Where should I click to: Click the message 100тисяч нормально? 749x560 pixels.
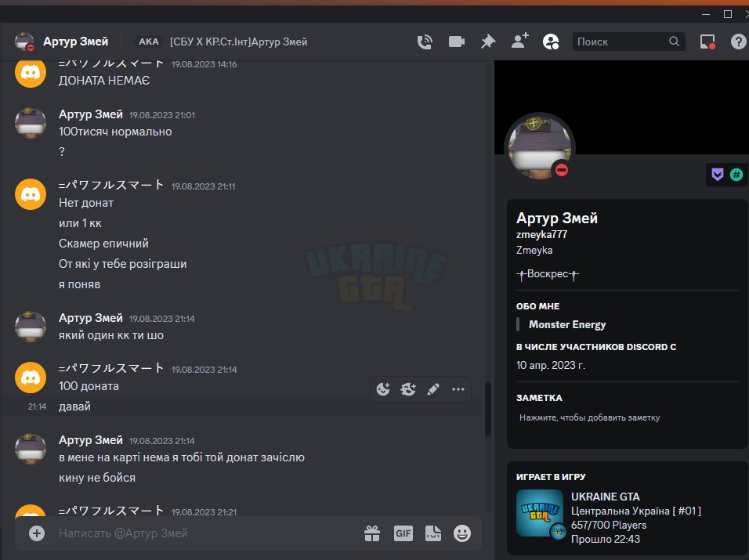[115, 132]
